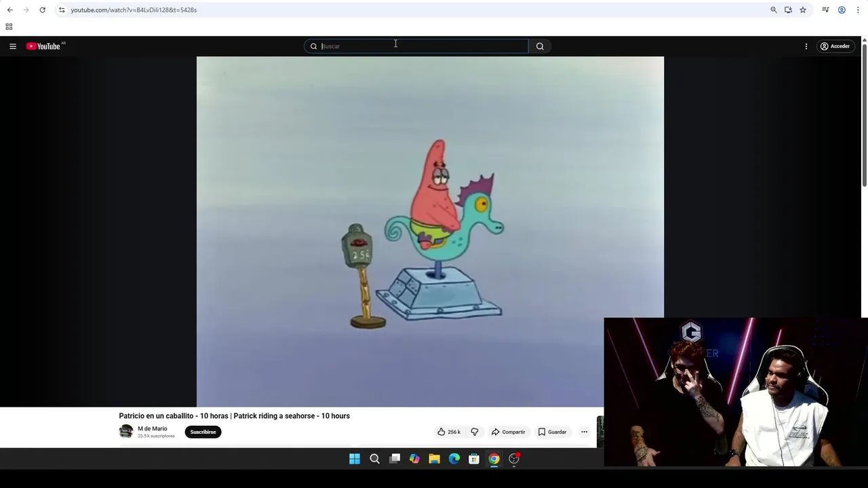Open Windows taskbar search
Viewport: 868px width, 488px height.
tap(374, 459)
